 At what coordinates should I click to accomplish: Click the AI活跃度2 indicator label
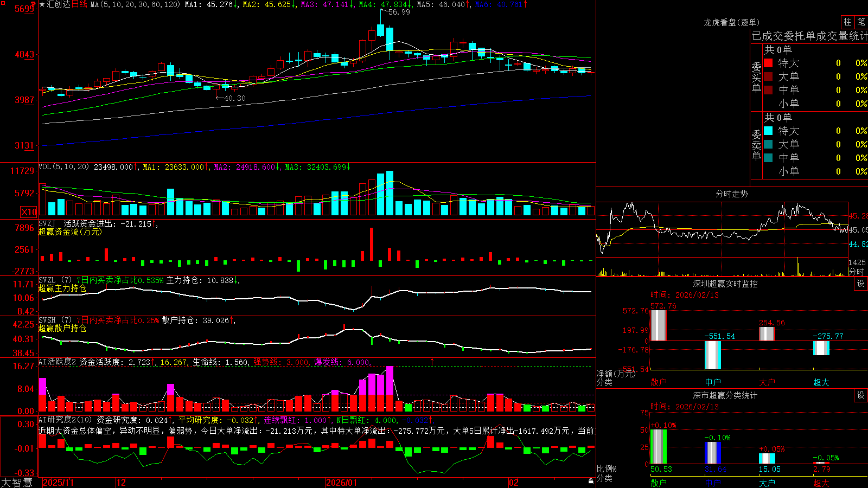tap(58, 362)
